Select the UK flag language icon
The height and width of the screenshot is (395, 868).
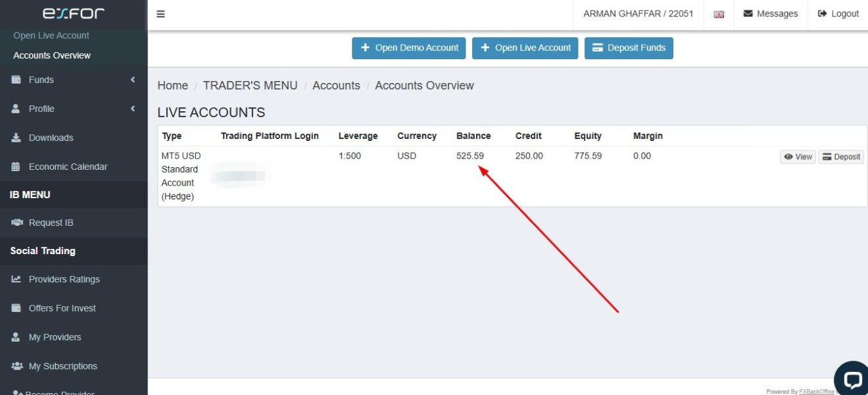[719, 14]
